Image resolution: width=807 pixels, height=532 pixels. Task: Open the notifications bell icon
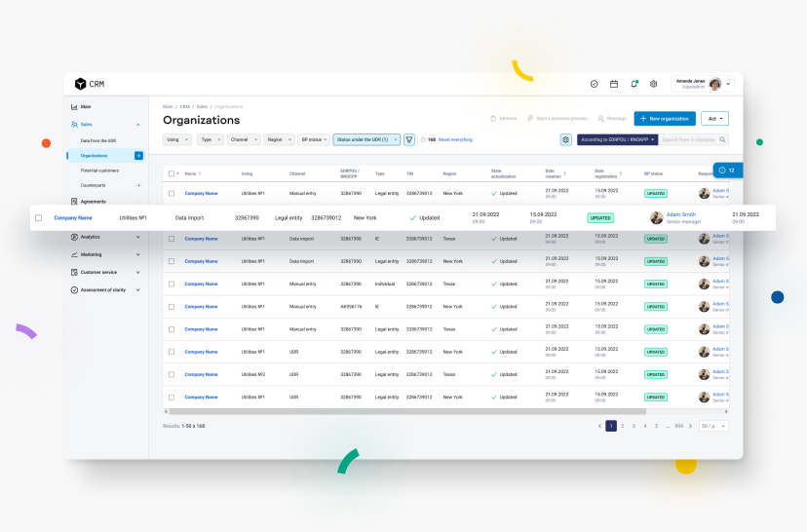coord(634,84)
